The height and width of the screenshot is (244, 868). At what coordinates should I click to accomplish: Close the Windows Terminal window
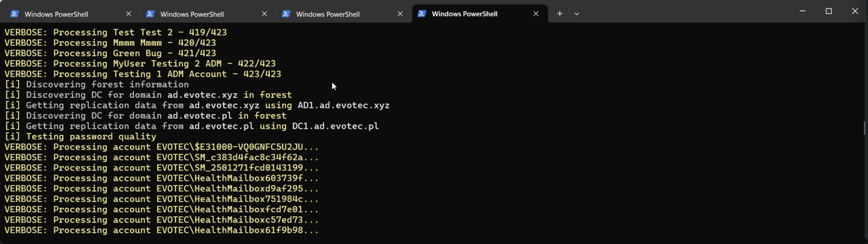[854, 11]
